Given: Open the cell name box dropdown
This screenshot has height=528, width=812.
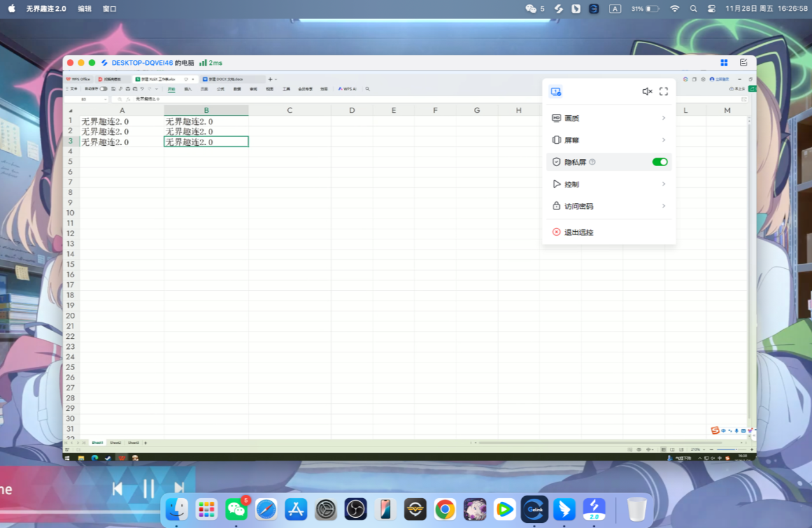Looking at the screenshot, I should click(106, 100).
